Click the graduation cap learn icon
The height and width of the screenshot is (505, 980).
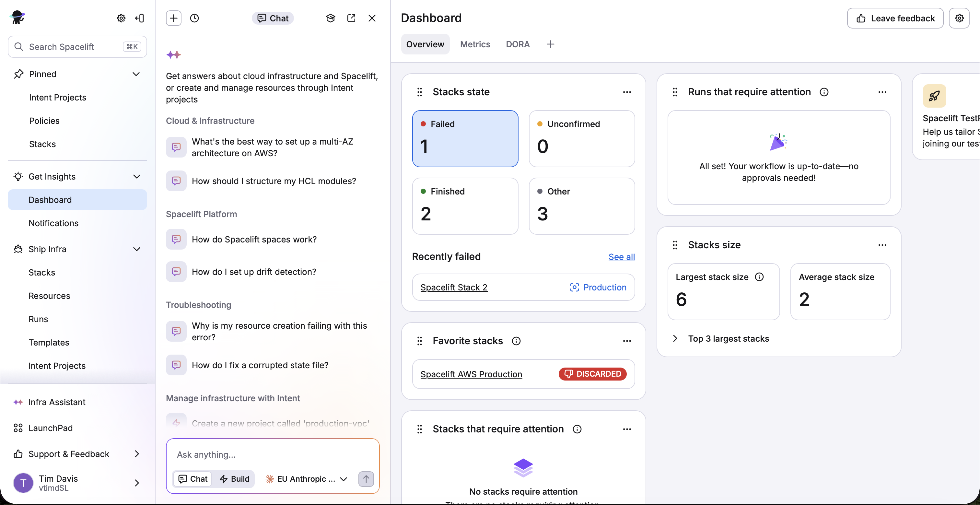click(330, 18)
